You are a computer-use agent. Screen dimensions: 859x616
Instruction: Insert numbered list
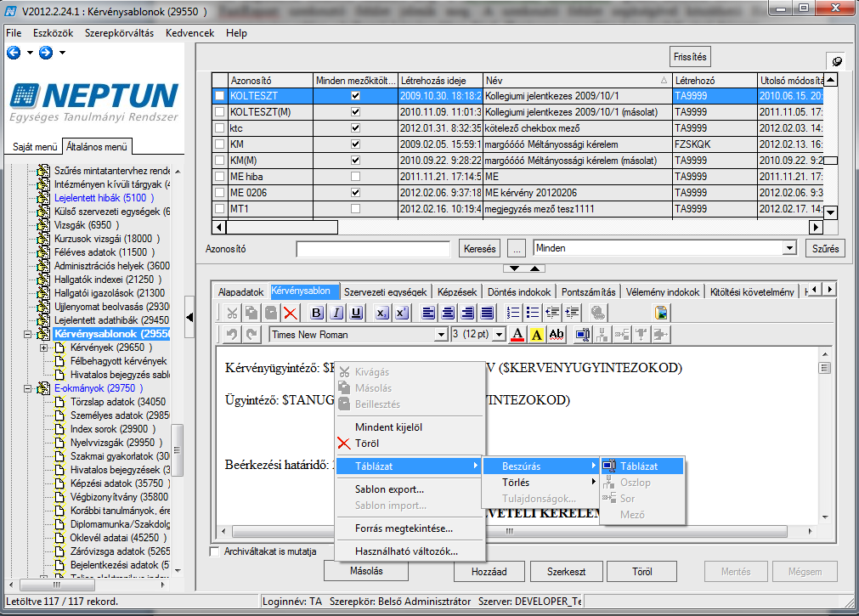click(513, 313)
